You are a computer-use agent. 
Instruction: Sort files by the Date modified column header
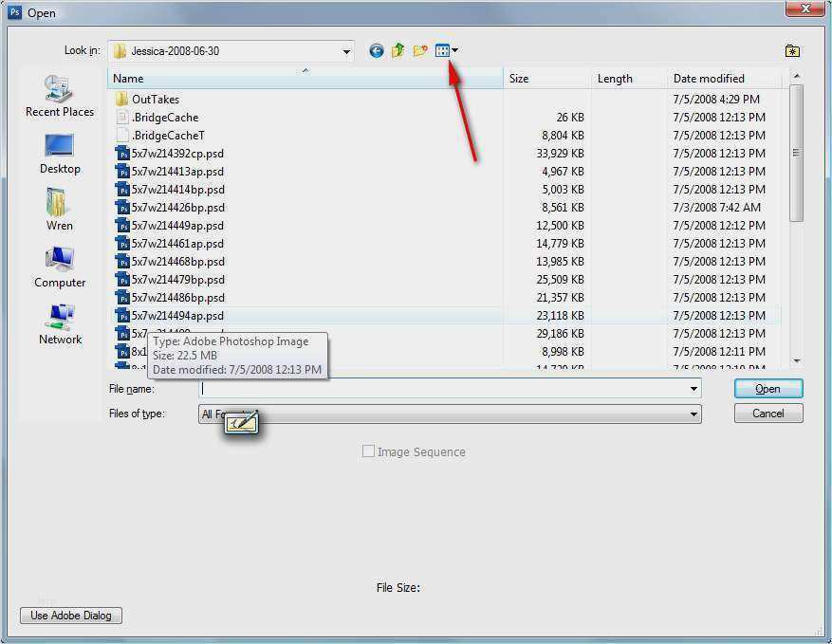pos(709,79)
